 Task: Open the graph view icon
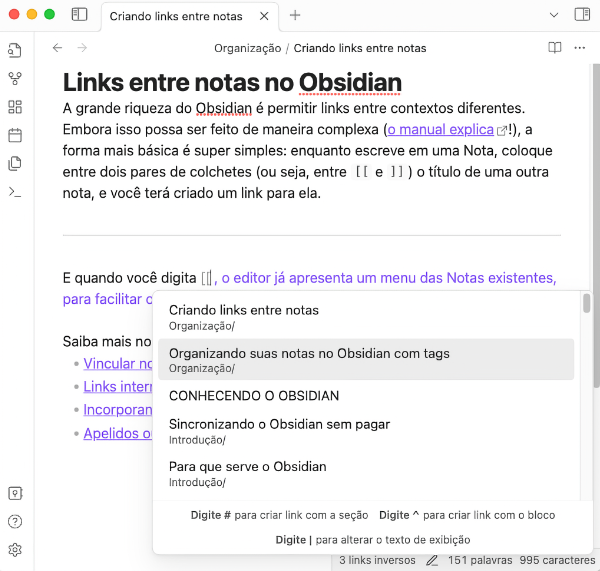(15, 78)
